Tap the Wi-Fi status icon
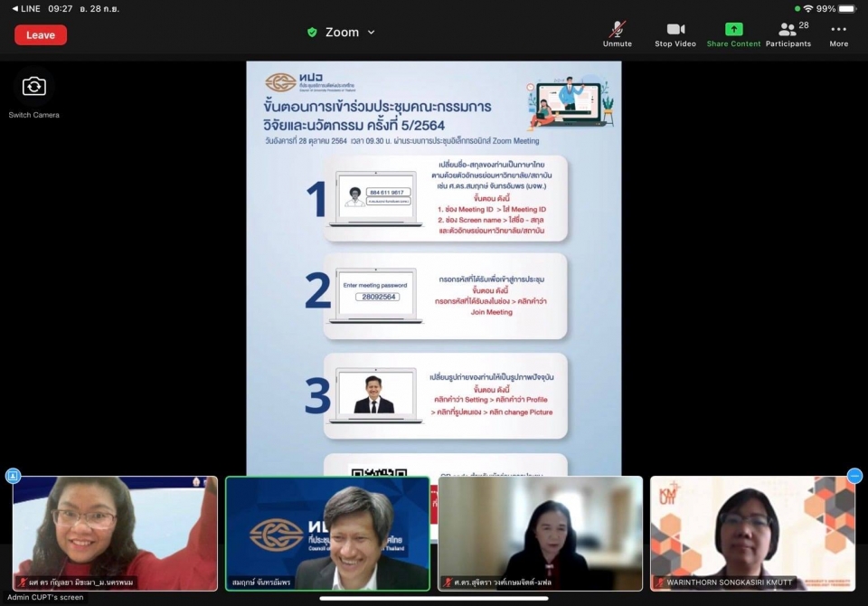868x606 pixels. (808, 9)
